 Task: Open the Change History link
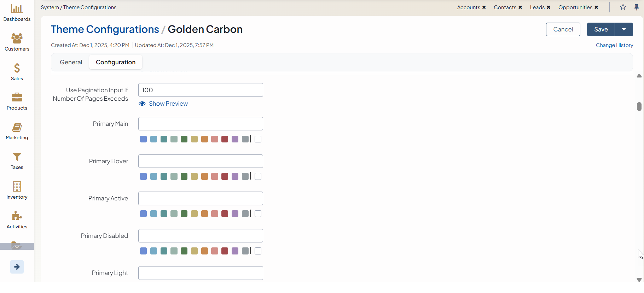point(614,45)
